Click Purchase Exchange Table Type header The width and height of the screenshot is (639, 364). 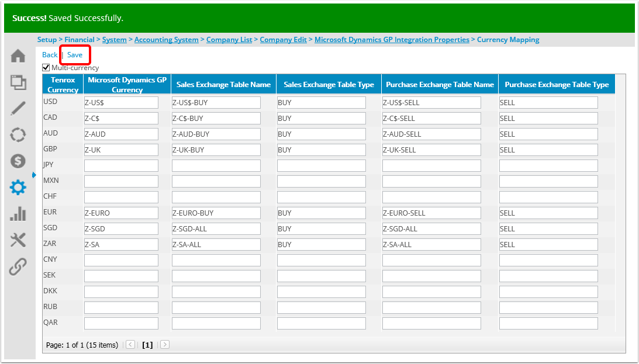point(557,85)
